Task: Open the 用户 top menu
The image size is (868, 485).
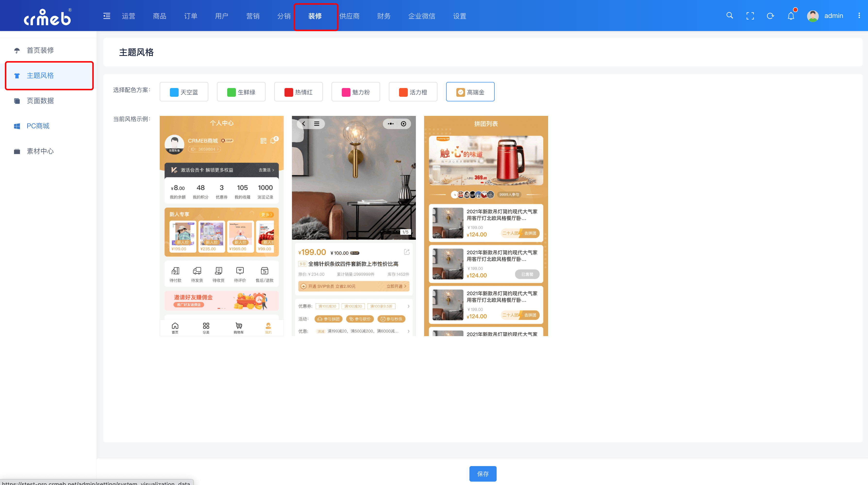Action: (x=221, y=16)
